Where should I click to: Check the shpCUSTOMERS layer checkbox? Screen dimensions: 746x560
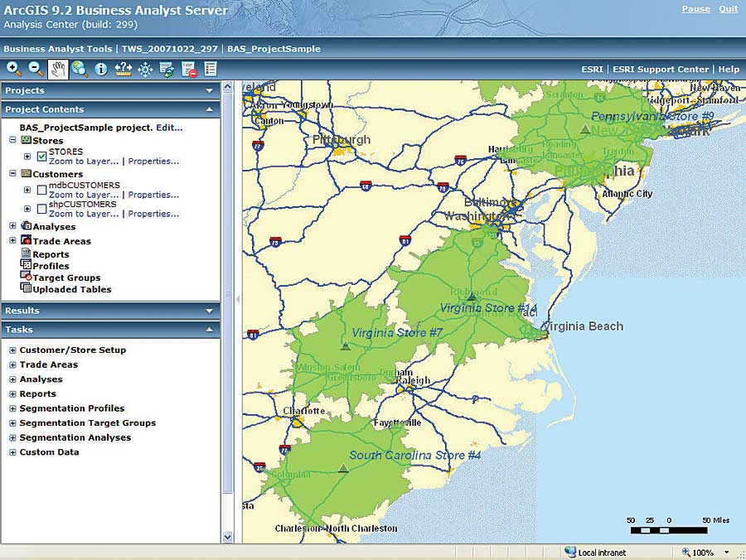42,209
